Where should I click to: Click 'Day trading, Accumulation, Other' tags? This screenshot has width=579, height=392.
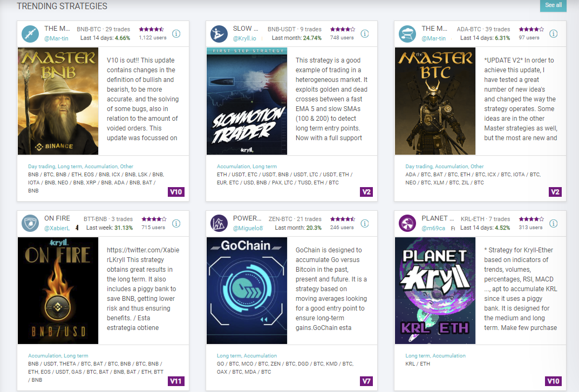tap(444, 167)
